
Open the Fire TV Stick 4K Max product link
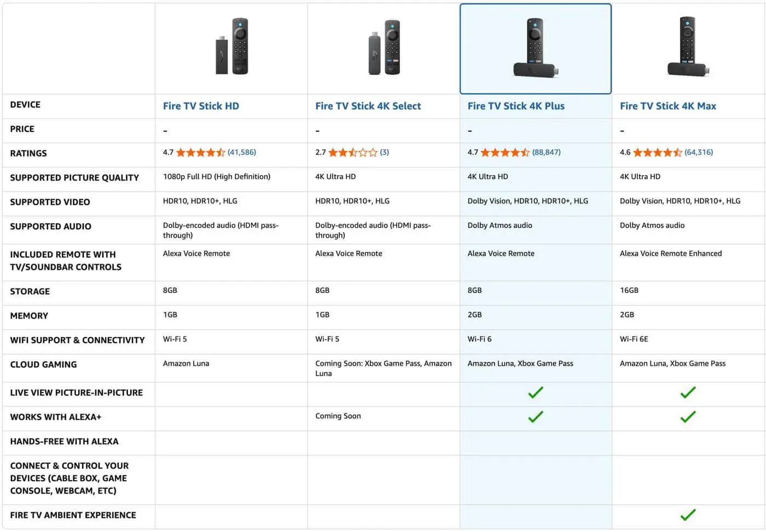click(668, 106)
